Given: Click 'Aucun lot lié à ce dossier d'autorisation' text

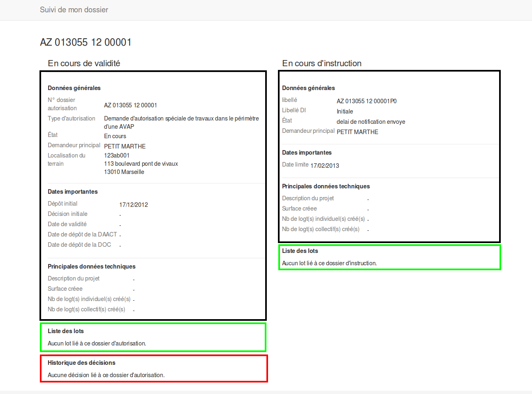Looking at the screenshot, I should pyautogui.click(x=97, y=343).
